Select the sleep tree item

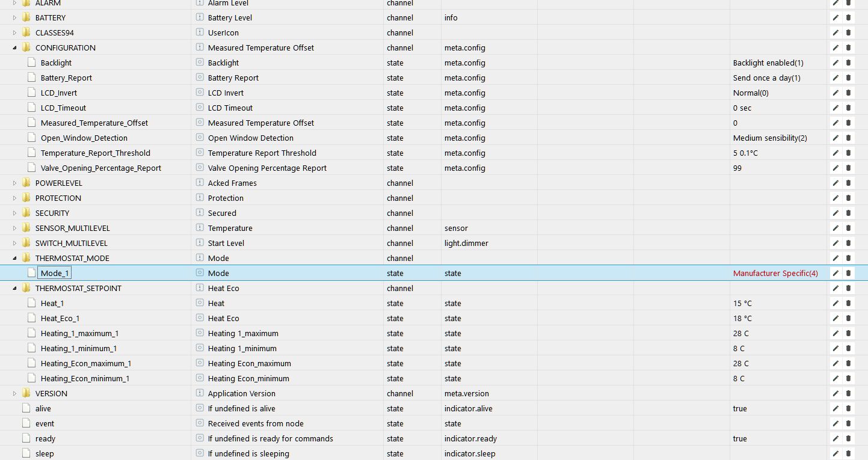(45, 453)
